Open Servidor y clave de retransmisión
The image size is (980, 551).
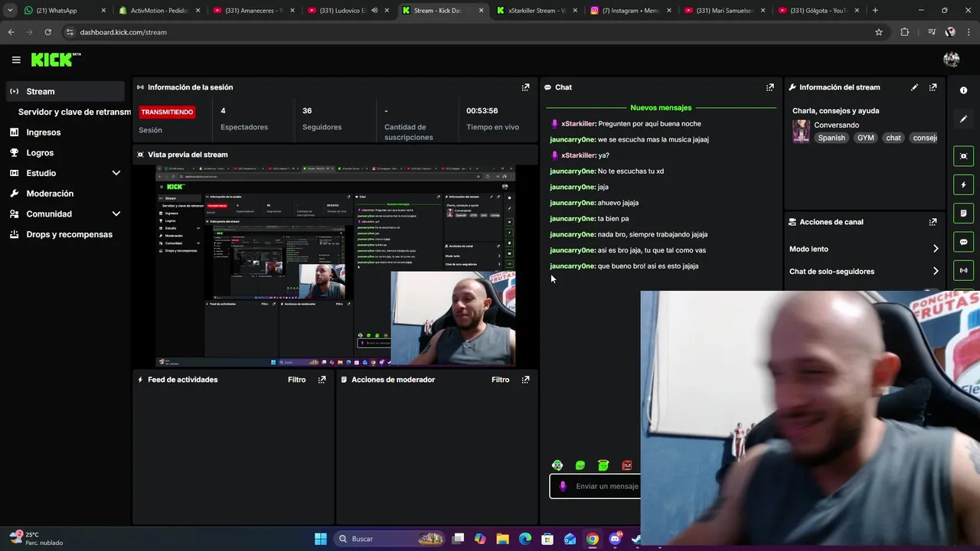(x=74, y=112)
